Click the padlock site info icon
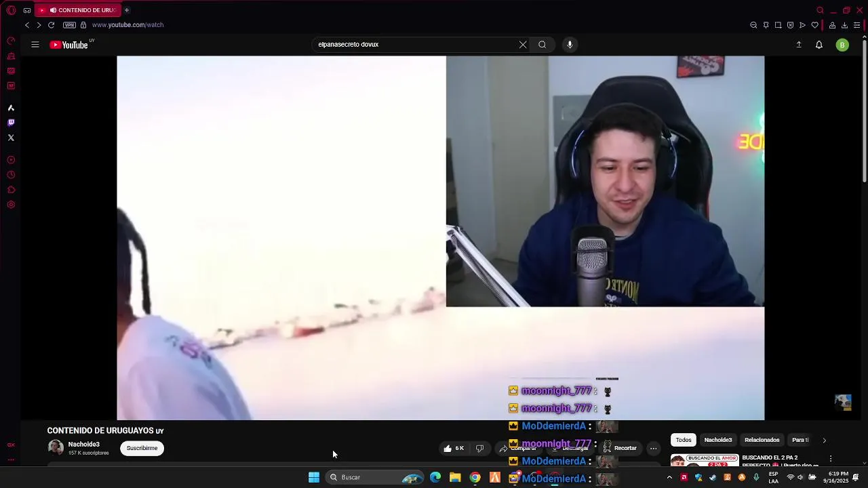Viewport: 868px width, 488px height. 83,25
